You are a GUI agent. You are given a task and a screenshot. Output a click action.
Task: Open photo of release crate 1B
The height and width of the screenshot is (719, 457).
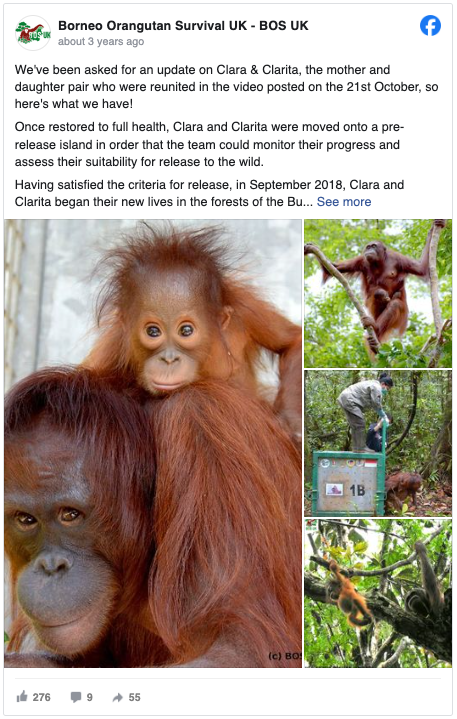pyautogui.click(x=378, y=443)
